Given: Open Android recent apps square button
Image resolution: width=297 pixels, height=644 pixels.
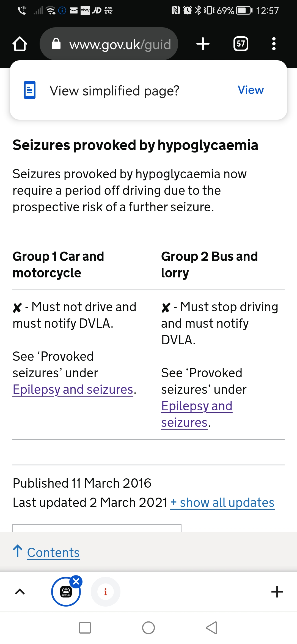Looking at the screenshot, I should [x=85, y=628].
